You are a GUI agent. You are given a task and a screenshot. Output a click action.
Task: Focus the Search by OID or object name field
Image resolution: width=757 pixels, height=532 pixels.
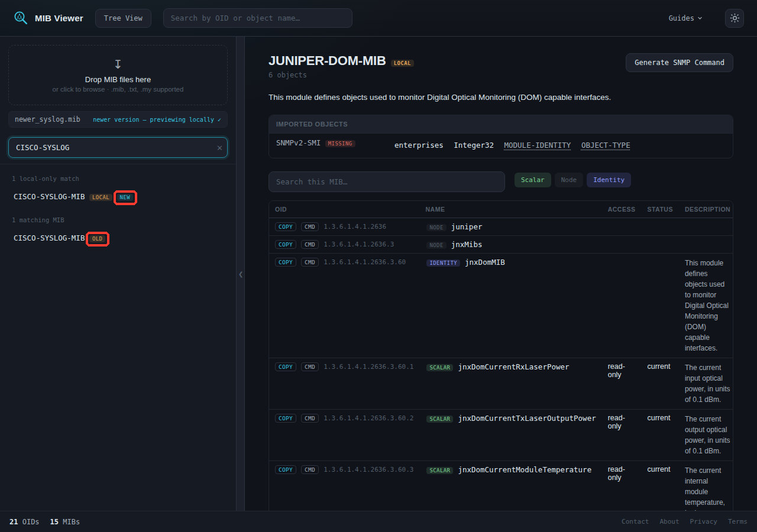coord(258,18)
